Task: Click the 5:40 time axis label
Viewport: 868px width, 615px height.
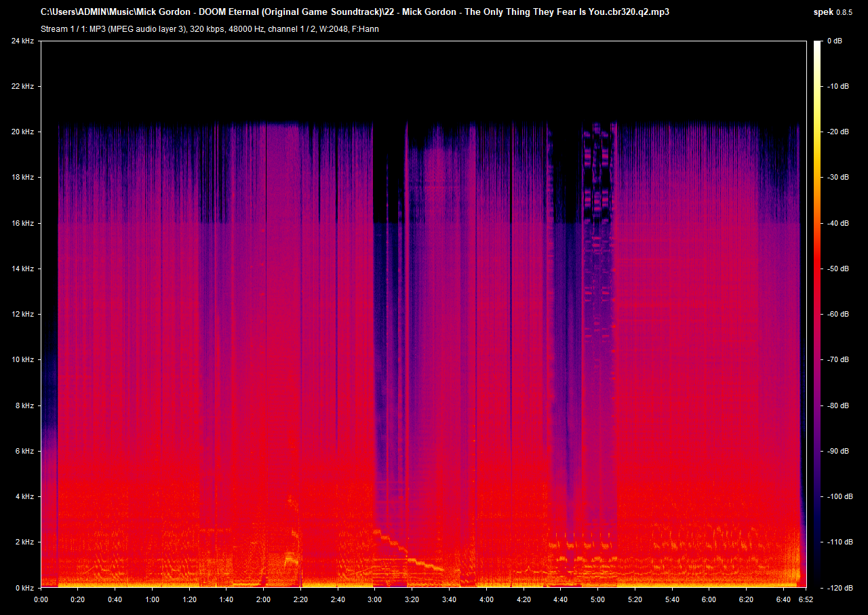Action: click(671, 600)
